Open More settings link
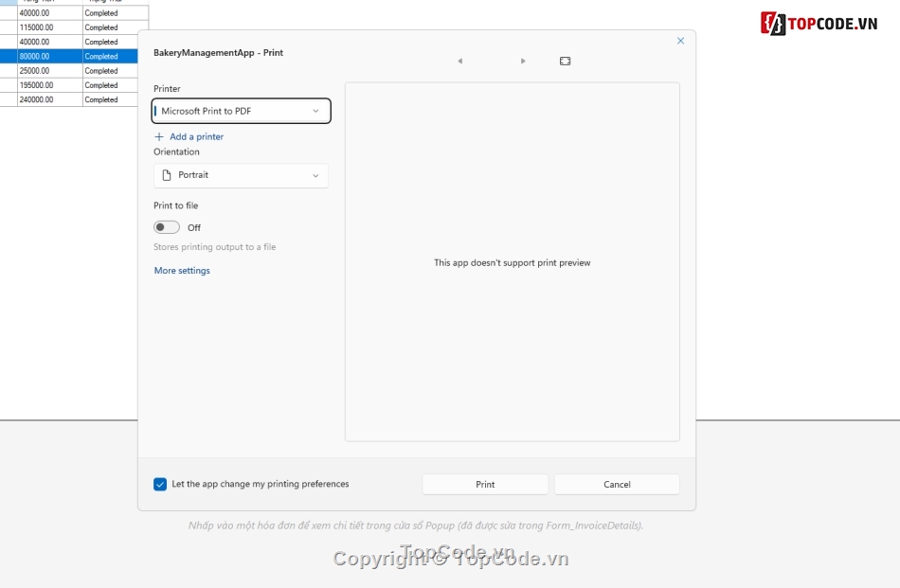 click(182, 271)
